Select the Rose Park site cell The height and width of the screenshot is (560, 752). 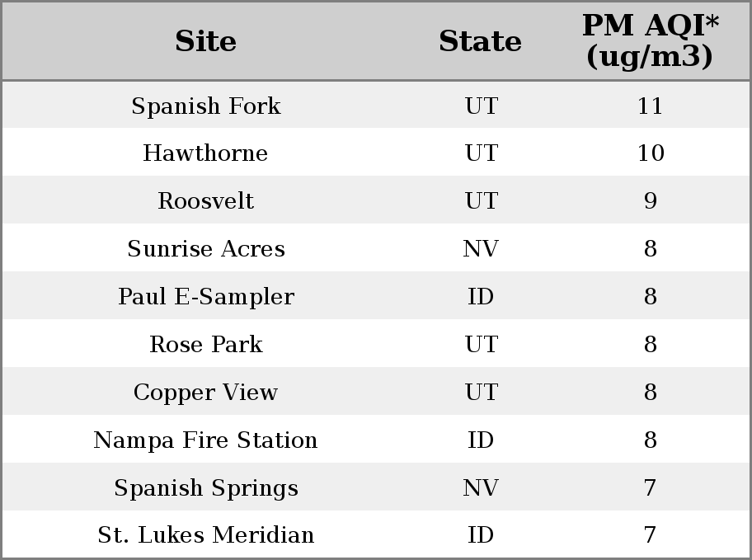point(206,344)
